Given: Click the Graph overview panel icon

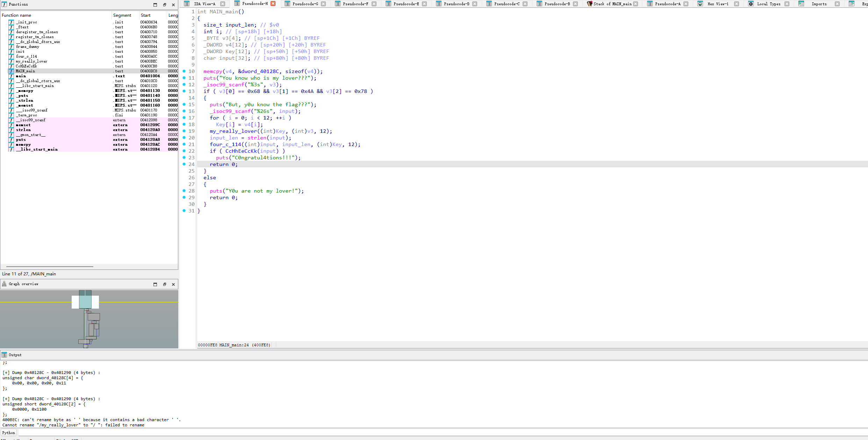Looking at the screenshot, I should coord(4,284).
